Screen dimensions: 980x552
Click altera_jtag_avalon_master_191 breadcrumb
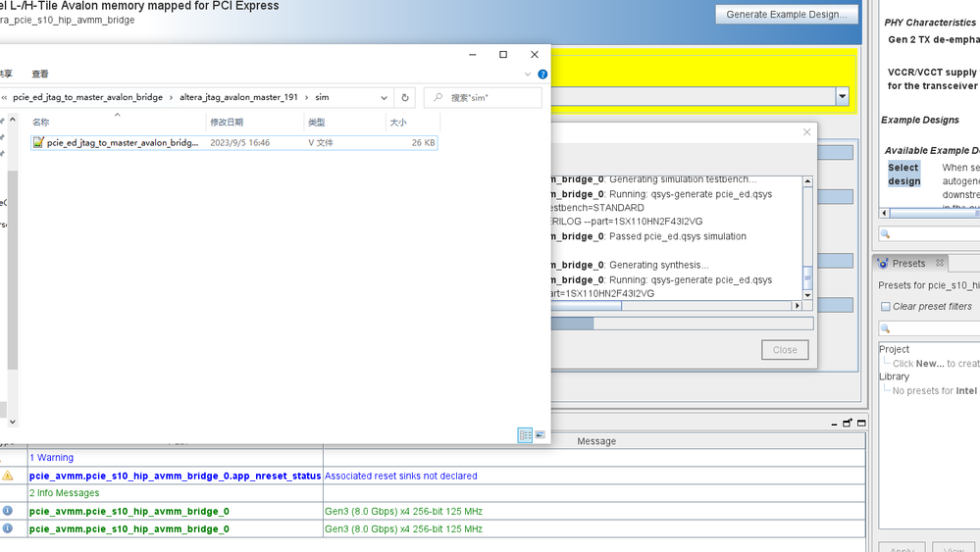coord(238,97)
